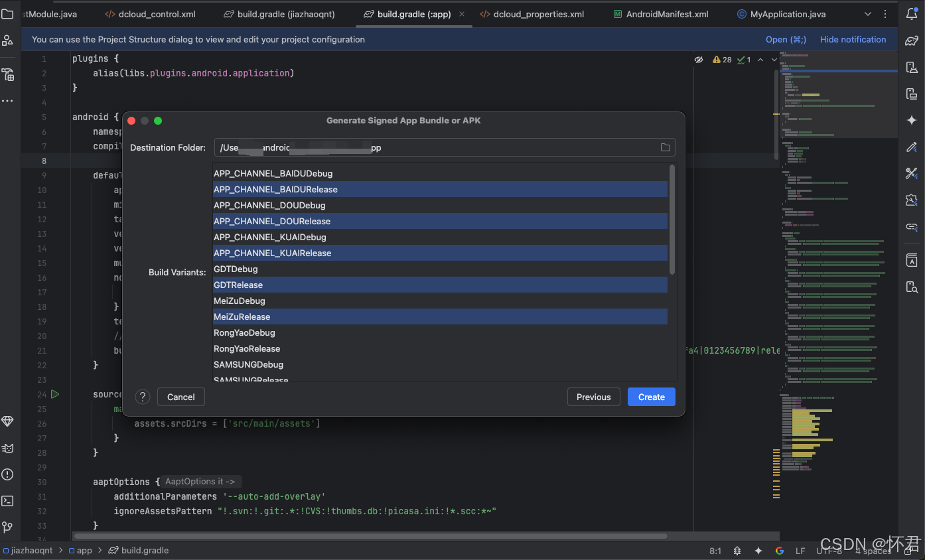The image size is (925, 560).
Task: Click the Open (⌘;) notification link
Action: [x=786, y=40]
